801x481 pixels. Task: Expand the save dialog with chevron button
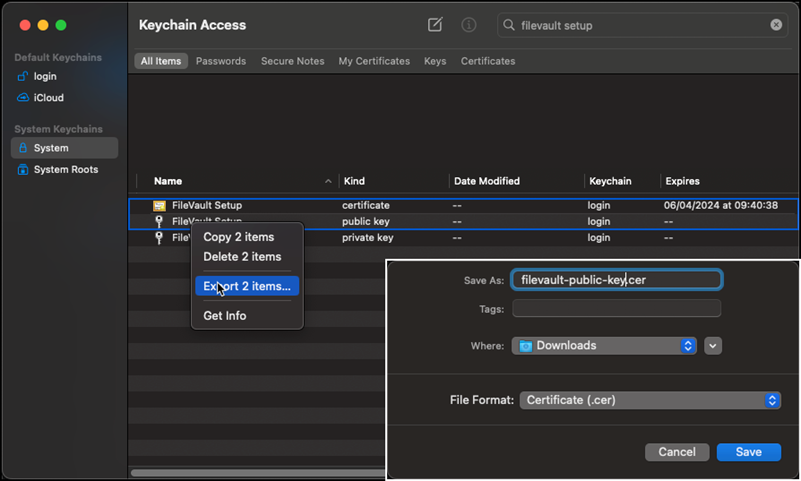[713, 346]
